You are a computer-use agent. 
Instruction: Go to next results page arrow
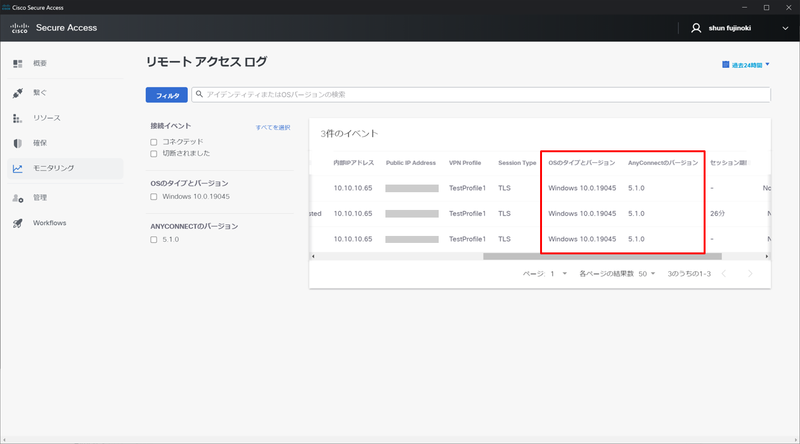tap(750, 274)
